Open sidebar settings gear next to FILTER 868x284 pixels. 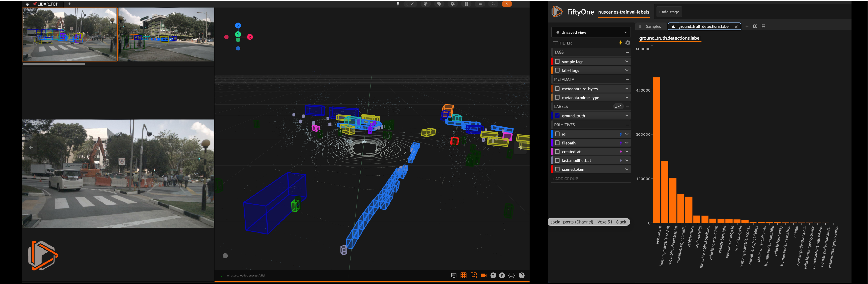coord(627,43)
